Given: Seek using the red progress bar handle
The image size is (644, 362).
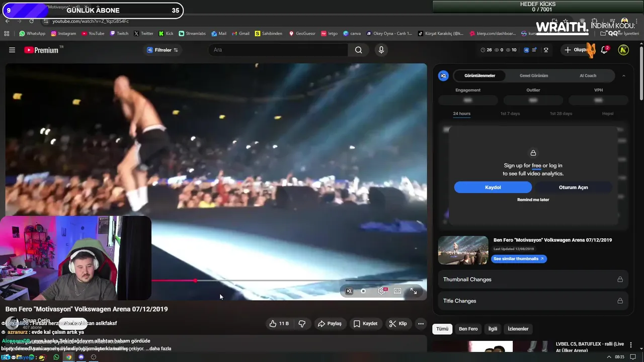Looking at the screenshot, I should (195, 281).
